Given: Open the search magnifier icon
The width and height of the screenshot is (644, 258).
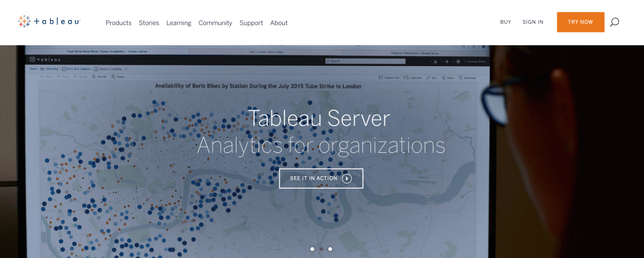Looking at the screenshot, I should [614, 22].
